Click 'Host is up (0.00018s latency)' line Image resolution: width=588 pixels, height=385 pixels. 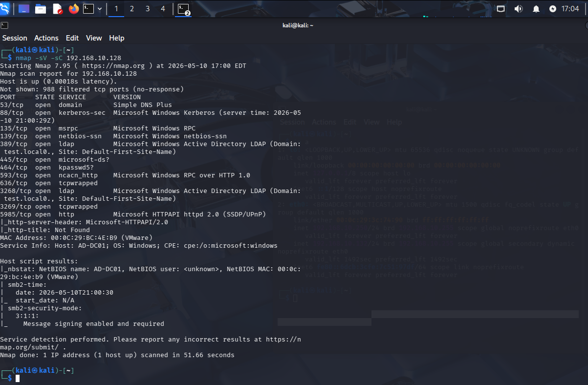tap(59, 82)
